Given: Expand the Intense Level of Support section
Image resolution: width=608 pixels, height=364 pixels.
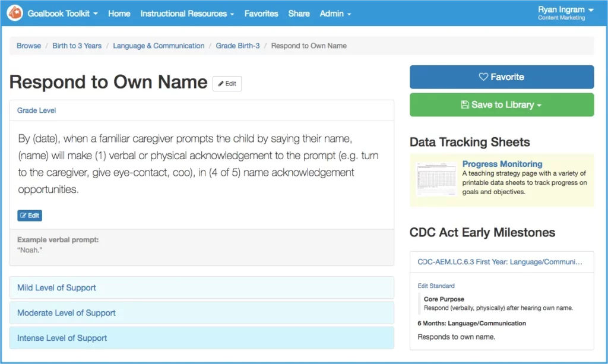Looking at the screenshot, I should pyautogui.click(x=62, y=338).
